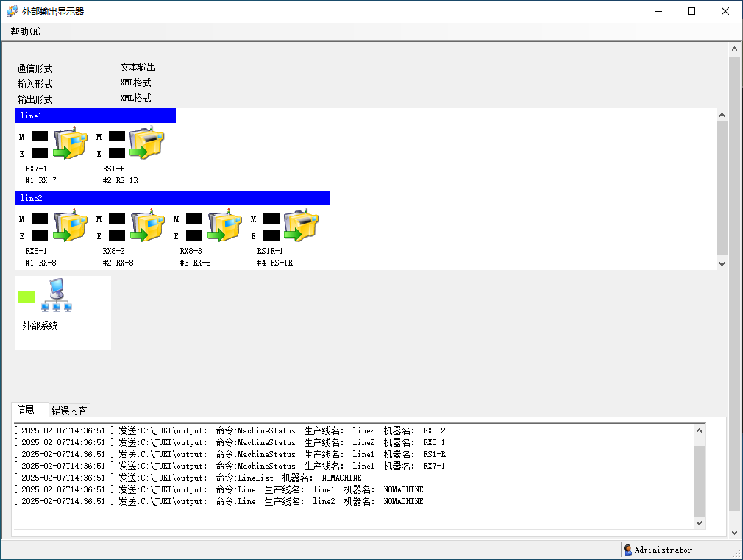The image size is (743, 560).
Task: Click the LineList command log entry
Action: coord(188,478)
